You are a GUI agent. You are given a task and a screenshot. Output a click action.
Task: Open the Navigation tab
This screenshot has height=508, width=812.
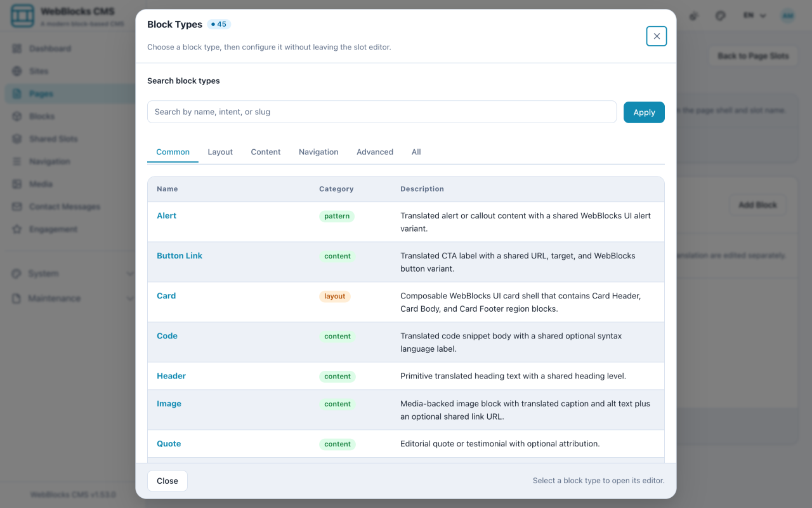(x=318, y=152)
